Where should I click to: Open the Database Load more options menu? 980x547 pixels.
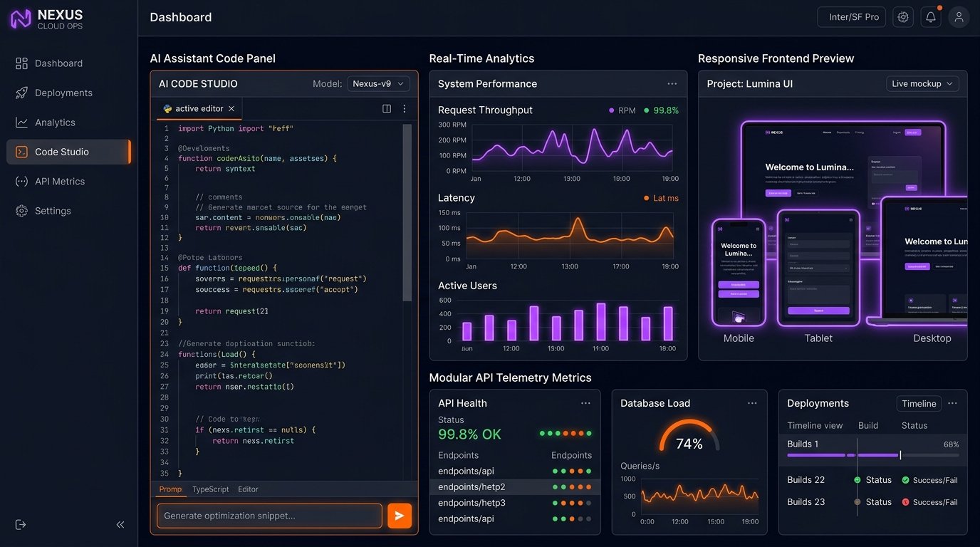(x=752, y=403)
